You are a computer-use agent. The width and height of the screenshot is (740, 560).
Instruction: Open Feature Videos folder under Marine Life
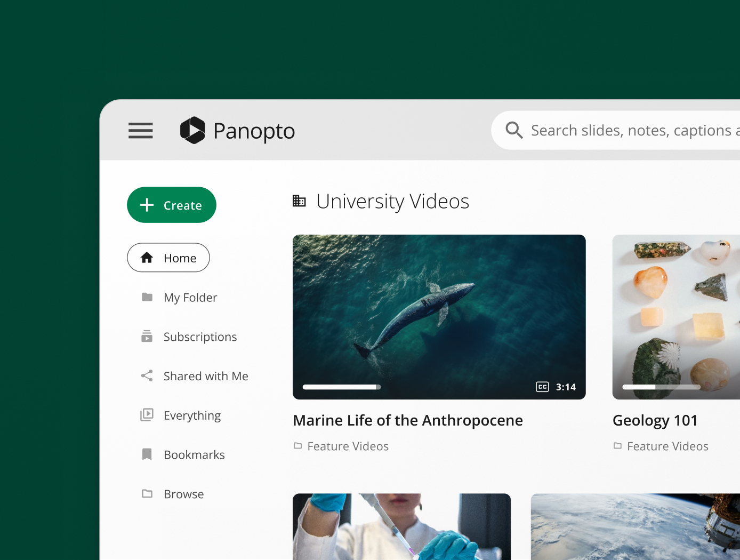pyautogui.click(x=348, y=446)
